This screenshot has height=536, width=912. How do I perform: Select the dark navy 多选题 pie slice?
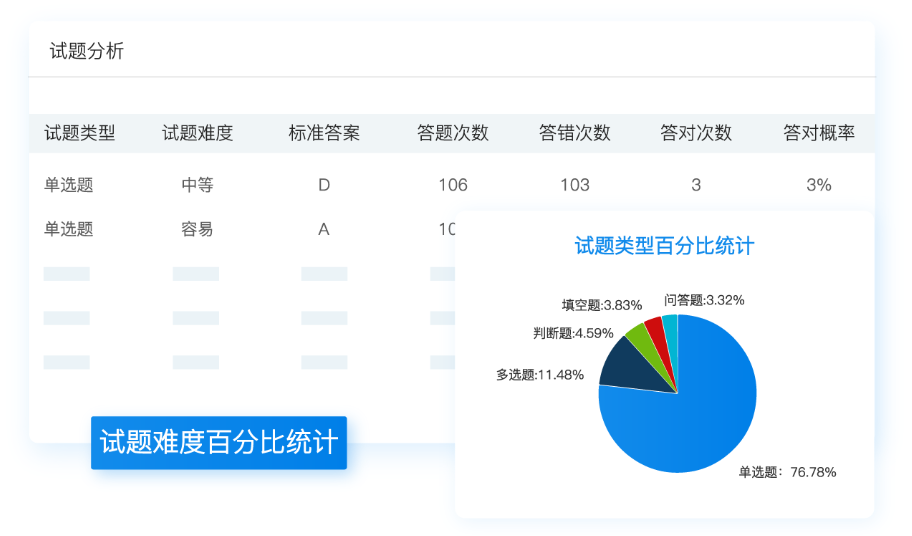click(631, 366)
